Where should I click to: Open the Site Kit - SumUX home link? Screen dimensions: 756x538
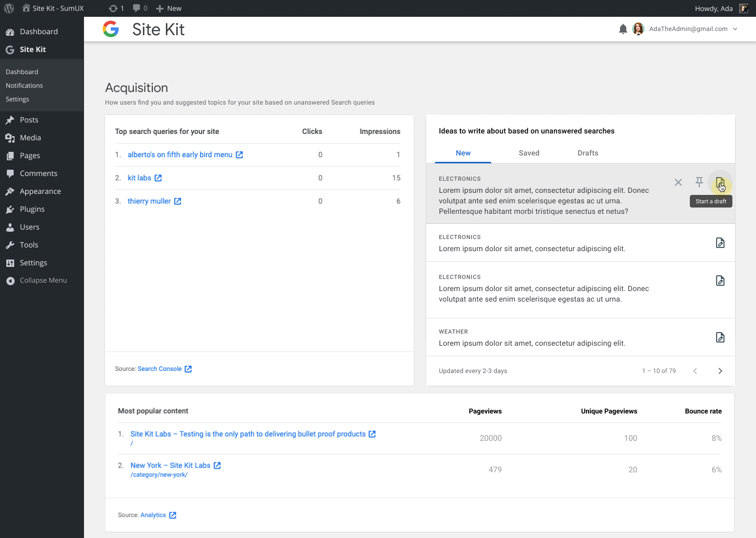click(x=53, y=8)
